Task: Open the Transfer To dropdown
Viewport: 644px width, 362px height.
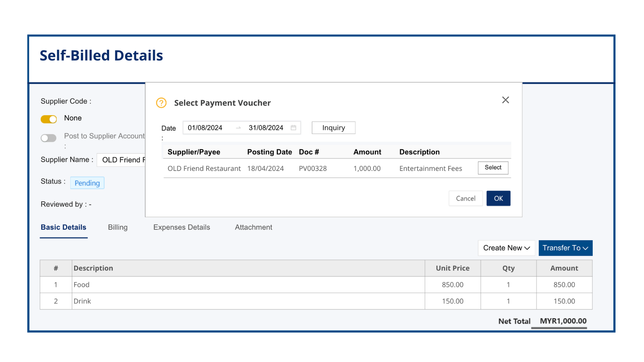Action: tap(565, 248)
